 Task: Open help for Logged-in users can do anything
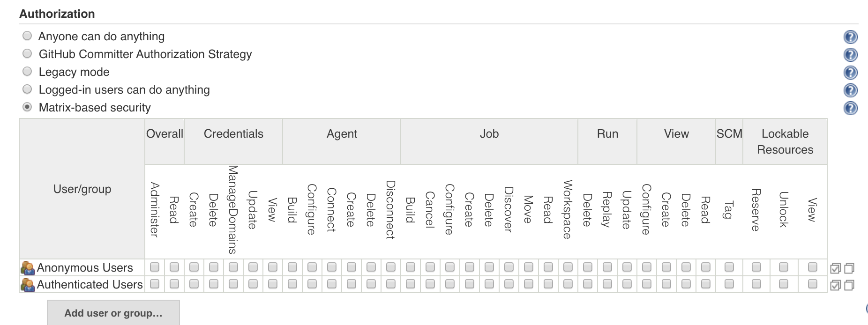pos(850,90)
